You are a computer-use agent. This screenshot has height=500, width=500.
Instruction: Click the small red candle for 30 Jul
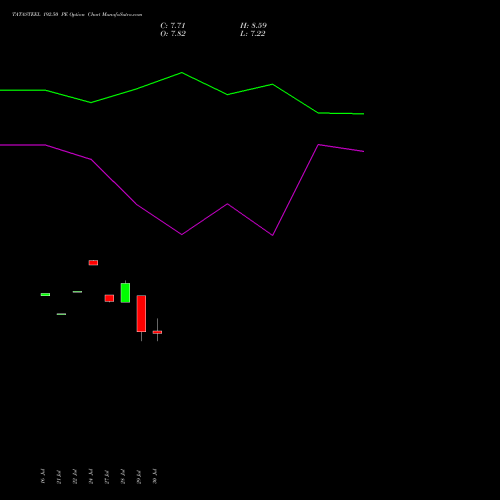pos(157,332)
